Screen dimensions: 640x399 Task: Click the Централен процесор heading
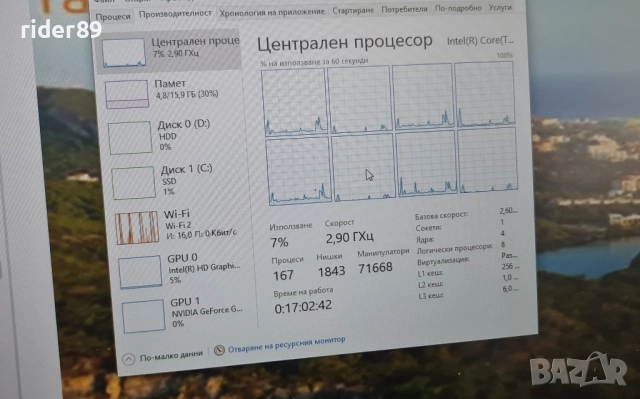(345, 43)
